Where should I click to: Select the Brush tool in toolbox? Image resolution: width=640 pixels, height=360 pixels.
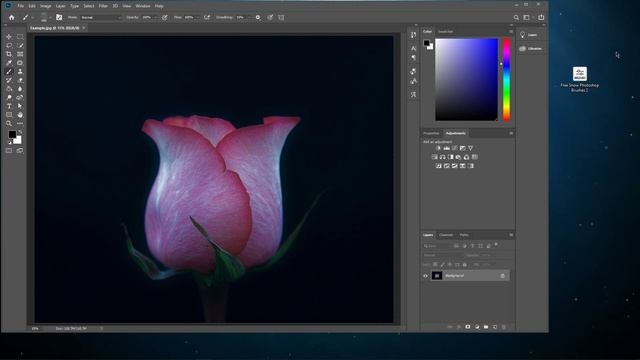[9, 71]
